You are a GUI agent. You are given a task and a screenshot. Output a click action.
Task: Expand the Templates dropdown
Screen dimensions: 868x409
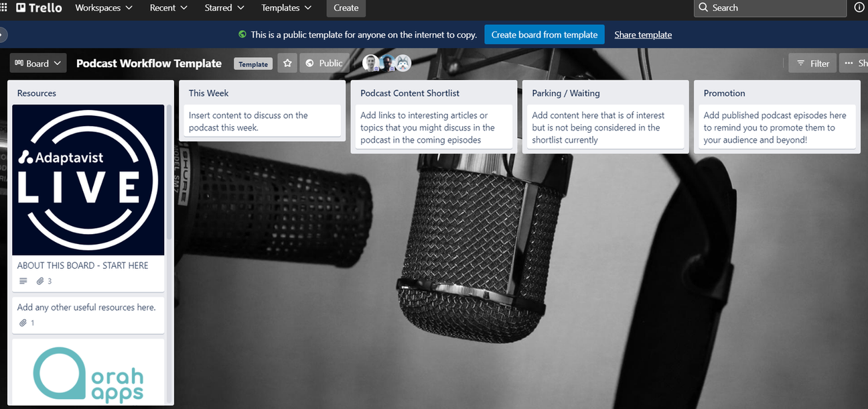click(286, 7)
